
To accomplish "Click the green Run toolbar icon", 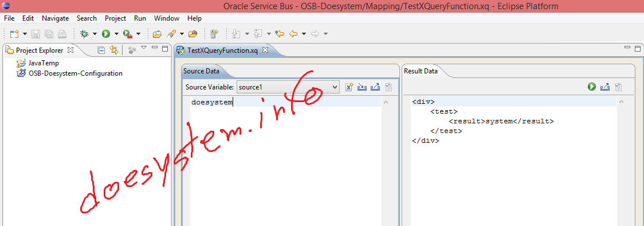I will coord(106,34).
